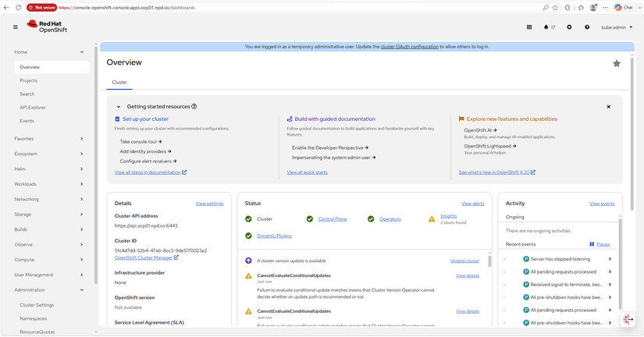Pause the recent events stream
This screenshot has height=337, width=644.
tap(600, 244)
